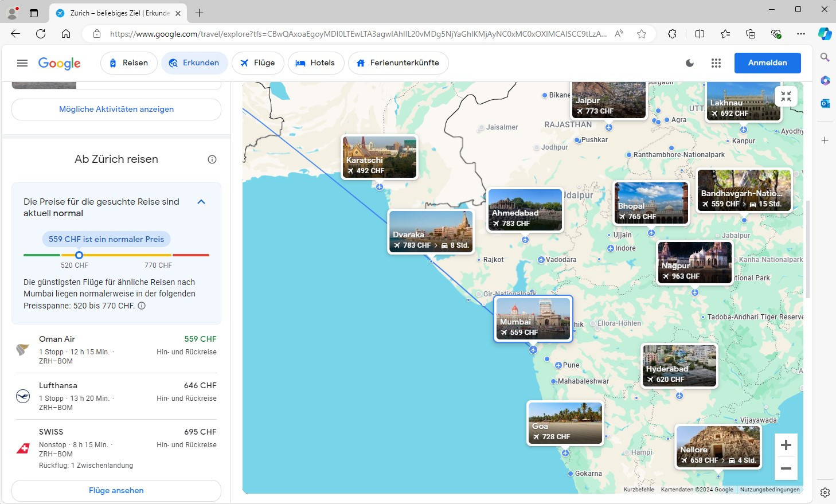Image resolution: width=836 pixels, height=504 pixels.
Task: Open the Nellore destination card
Action: click(718, 447)
